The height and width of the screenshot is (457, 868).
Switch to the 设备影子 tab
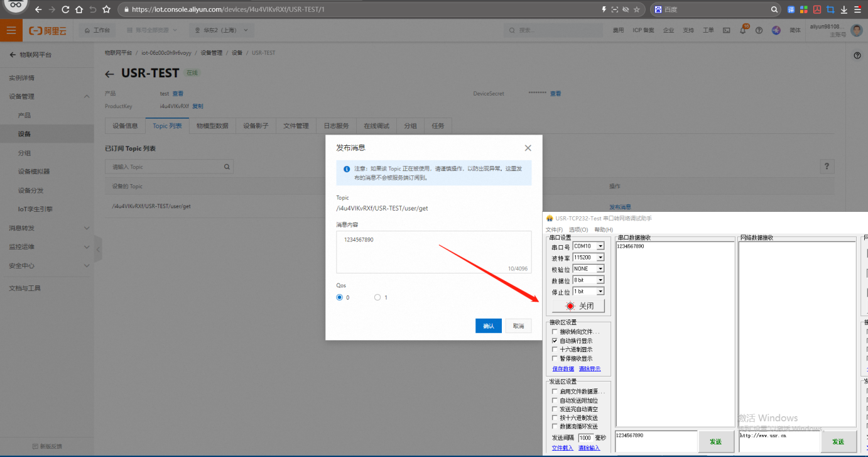point(256,126)
